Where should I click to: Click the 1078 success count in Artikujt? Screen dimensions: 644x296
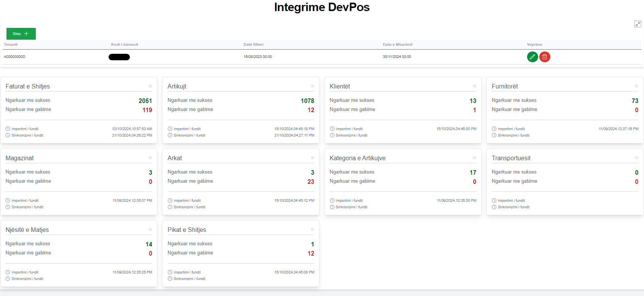[307, 101]
